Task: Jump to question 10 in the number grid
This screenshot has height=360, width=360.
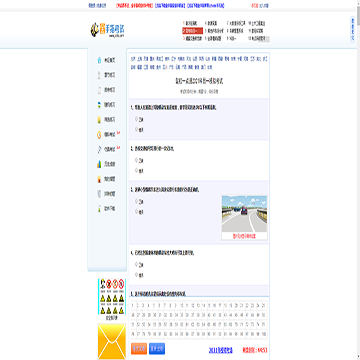Action: (x=182, y=305)
